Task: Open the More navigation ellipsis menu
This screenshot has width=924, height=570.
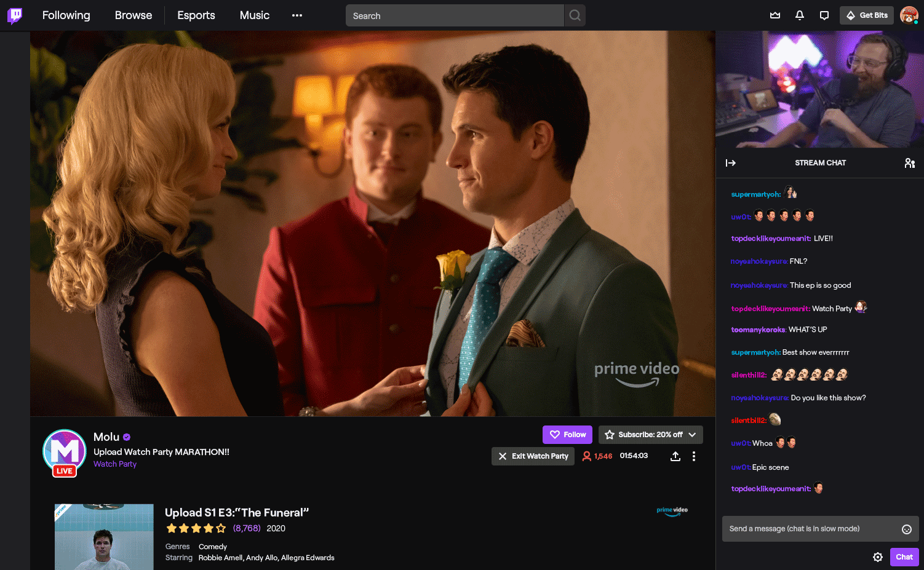Action: [297, 15]
